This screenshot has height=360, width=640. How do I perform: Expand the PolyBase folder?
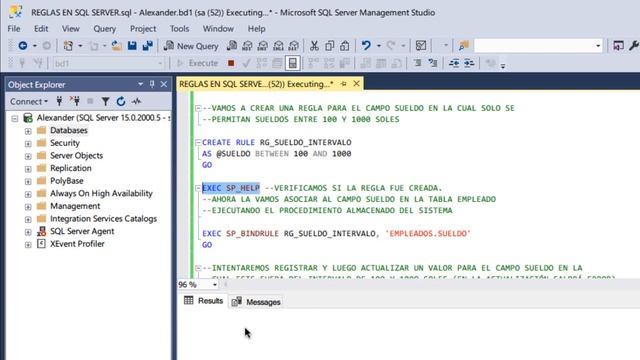pos(28,182)
